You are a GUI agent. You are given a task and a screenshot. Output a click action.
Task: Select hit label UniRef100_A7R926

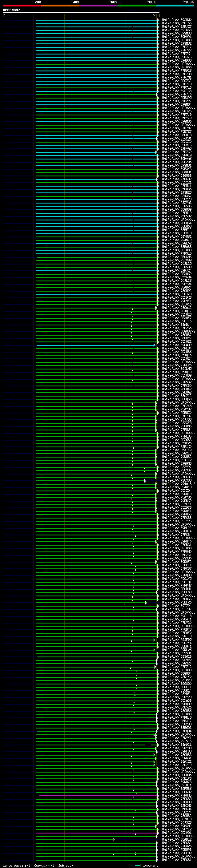tap(177, 71)
